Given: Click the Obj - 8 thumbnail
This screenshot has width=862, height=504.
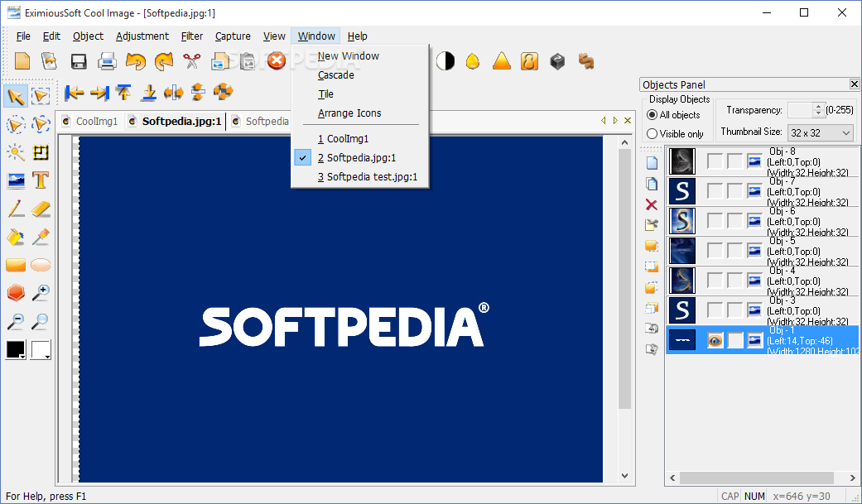Looking at the screenshot, I should click(681, 161).
